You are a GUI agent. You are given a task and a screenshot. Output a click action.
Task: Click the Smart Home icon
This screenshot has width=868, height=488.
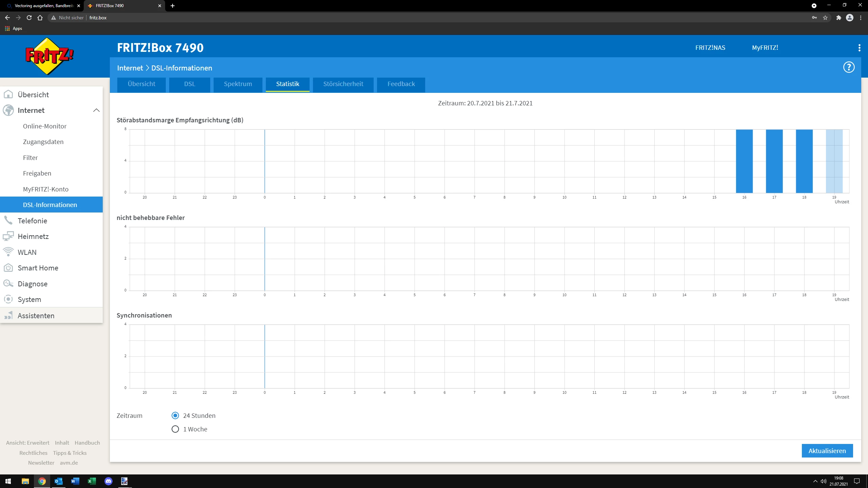[x=8, y=268]
